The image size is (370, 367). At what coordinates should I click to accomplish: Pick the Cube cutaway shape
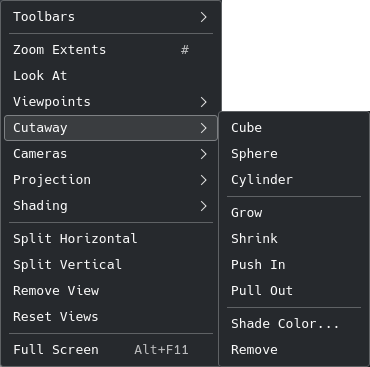click(294, 128)
